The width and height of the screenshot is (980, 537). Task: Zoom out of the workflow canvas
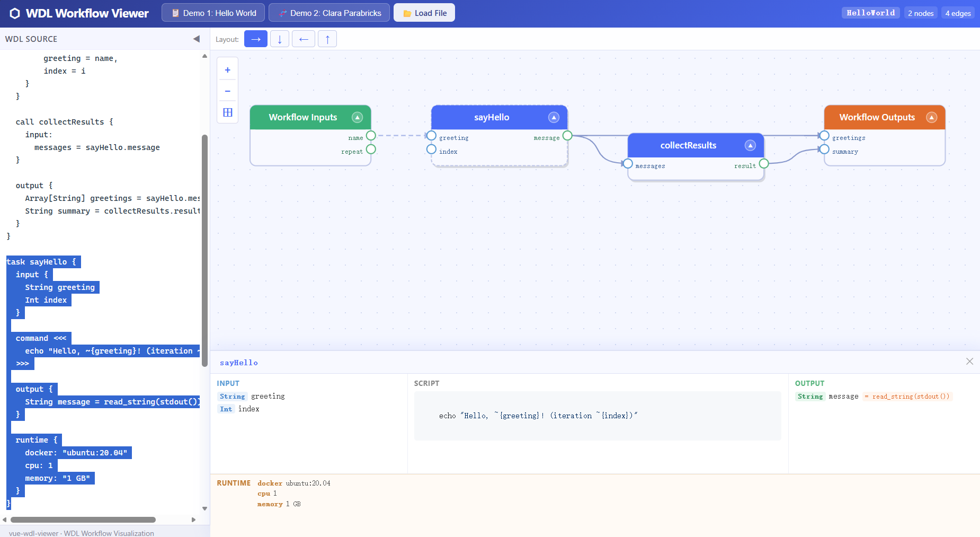(x=228, y=91)
